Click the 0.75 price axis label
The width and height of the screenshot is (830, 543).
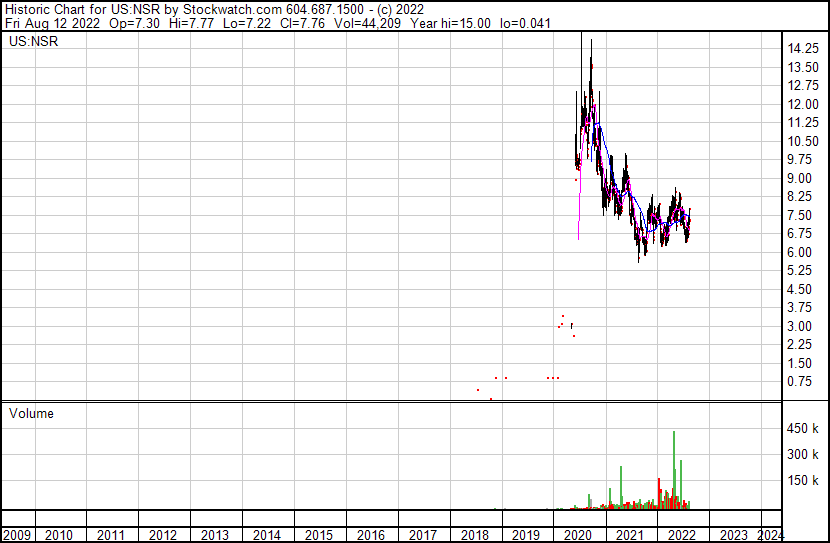[x=800, y=382]
